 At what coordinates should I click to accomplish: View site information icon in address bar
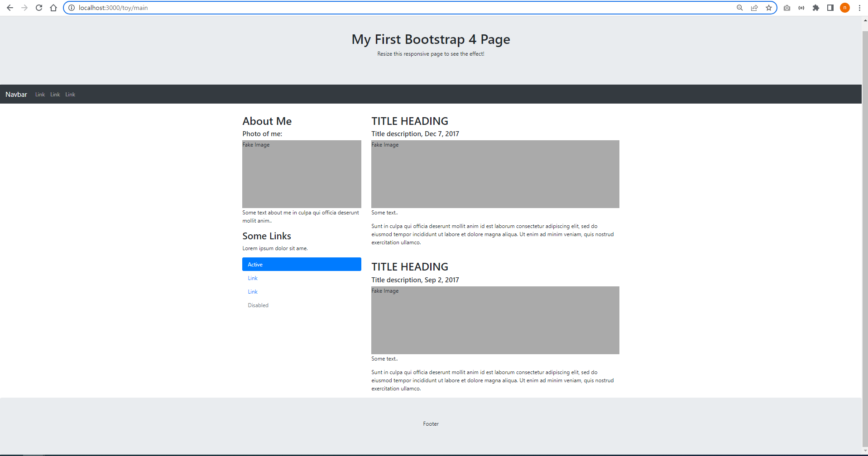click(x=72, y=8)
